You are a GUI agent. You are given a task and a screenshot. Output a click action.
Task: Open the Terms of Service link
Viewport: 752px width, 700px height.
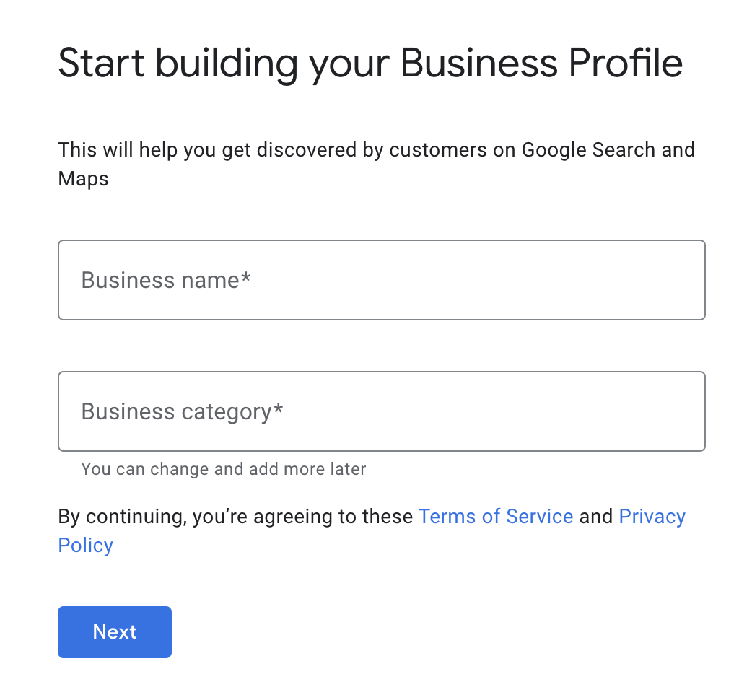coord(495,517)
